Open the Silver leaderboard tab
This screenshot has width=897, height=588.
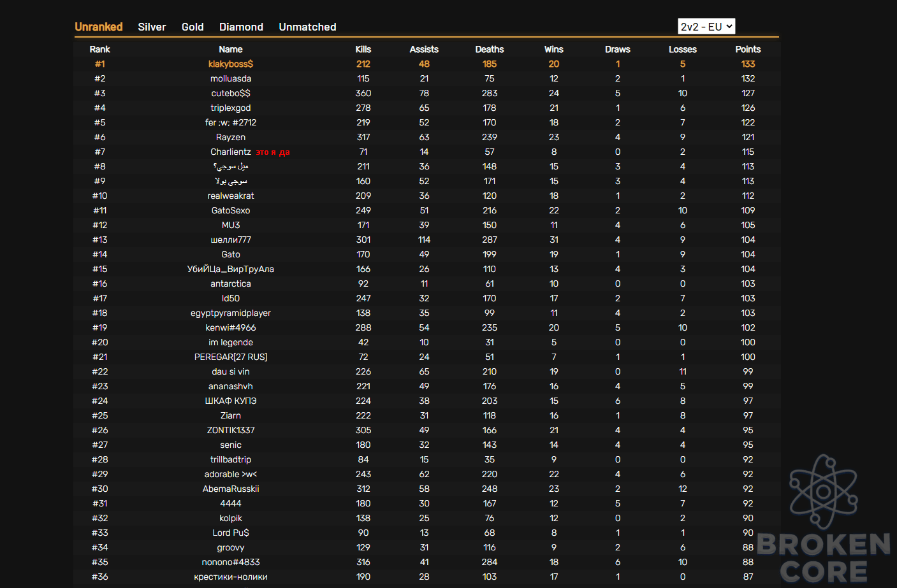click(152, 27)
